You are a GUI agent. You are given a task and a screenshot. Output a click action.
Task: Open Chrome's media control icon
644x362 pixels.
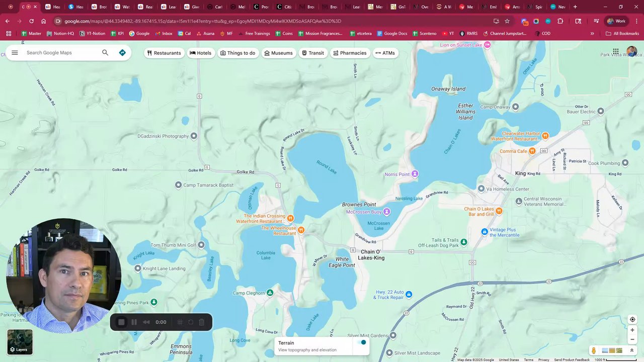click(x=596, y=21)
